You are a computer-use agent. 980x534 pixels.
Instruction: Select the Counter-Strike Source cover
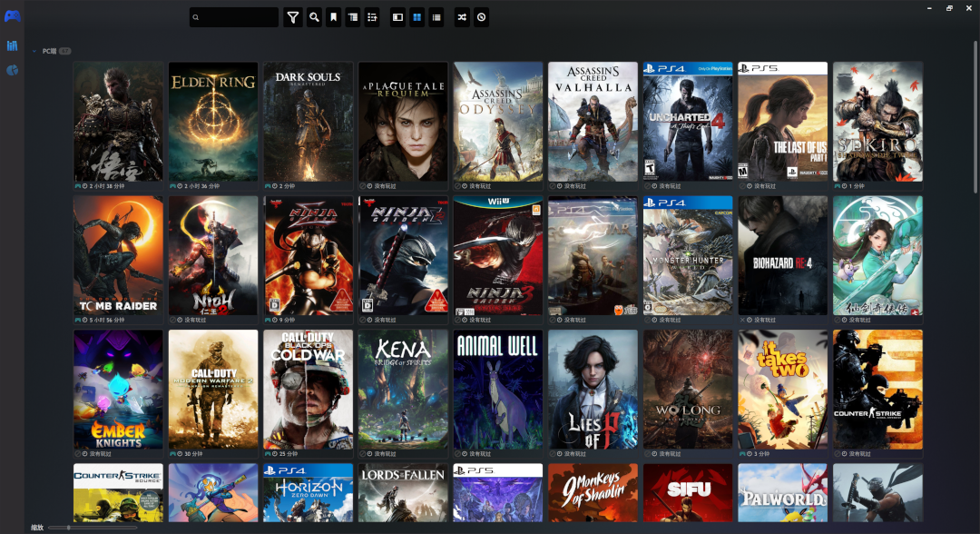point(118,493)
